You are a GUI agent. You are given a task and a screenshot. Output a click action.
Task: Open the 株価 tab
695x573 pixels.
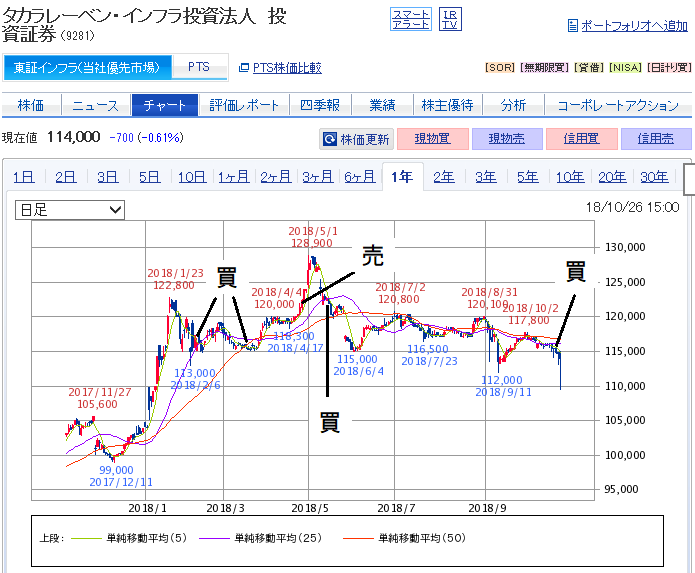[x=31, y=105]
